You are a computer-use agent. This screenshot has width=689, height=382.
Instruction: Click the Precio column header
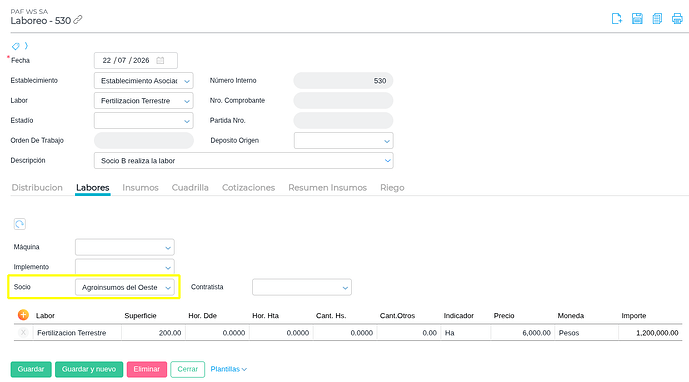click(504, 316)
